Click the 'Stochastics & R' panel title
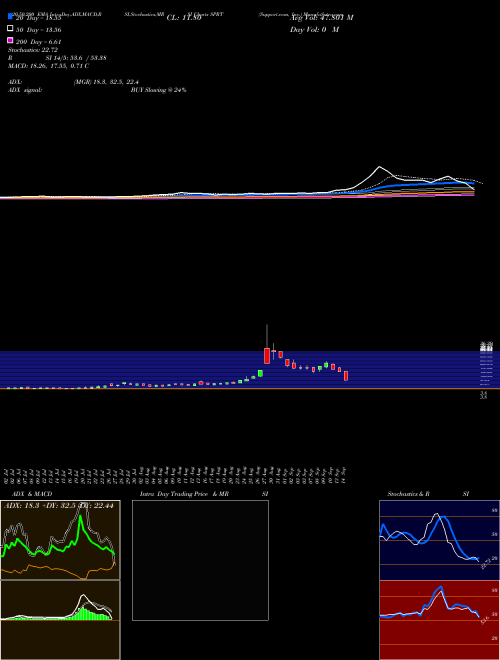 [409, 494]
